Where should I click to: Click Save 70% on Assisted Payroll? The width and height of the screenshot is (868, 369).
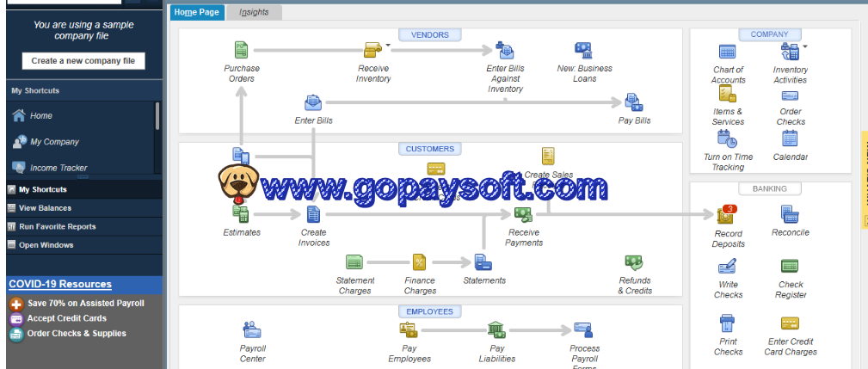[x=86, y=303]
